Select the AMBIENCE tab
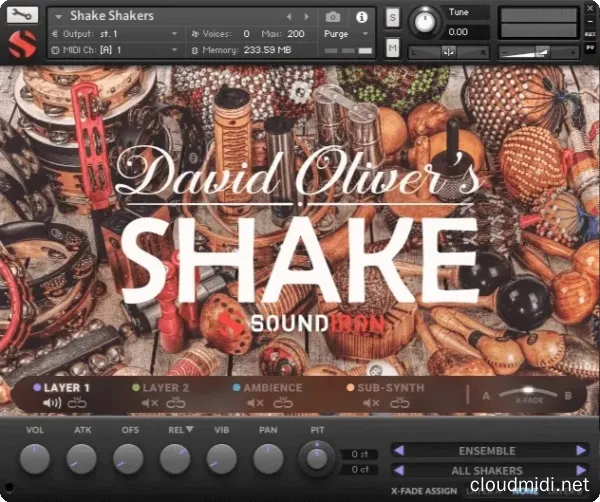This screenshot has height=502, width=600. pos(273,388)
